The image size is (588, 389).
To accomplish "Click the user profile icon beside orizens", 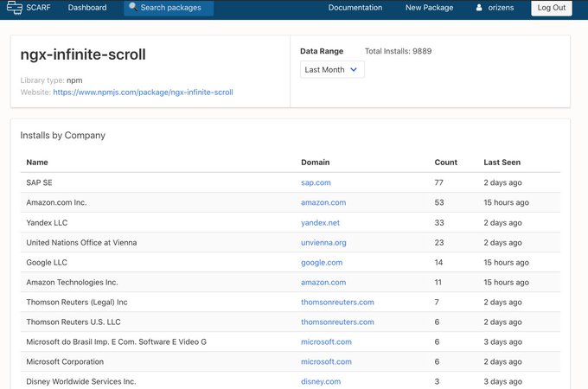I will pyautogui.click(x=479, y=8).
